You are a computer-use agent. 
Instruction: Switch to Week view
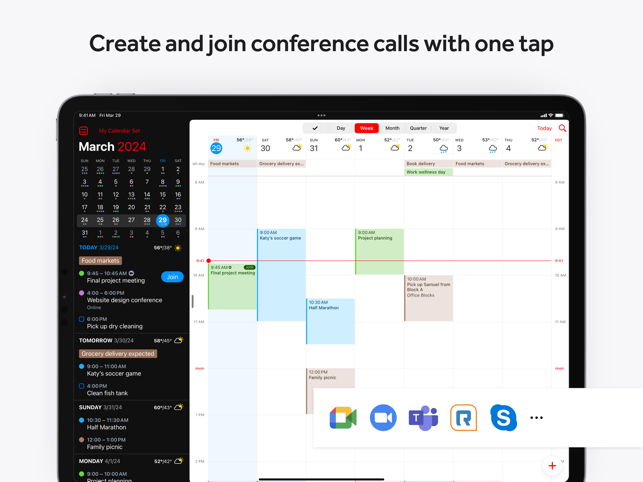(367, 128)
